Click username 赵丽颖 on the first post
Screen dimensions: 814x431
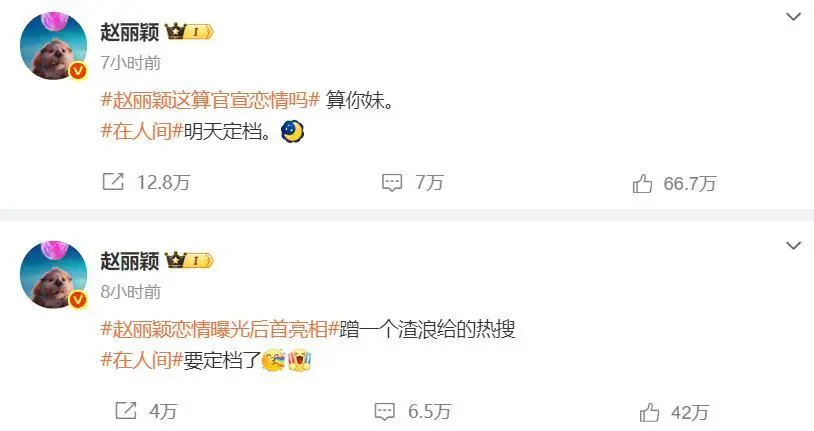pyautogui.click(x=130, y=32)
